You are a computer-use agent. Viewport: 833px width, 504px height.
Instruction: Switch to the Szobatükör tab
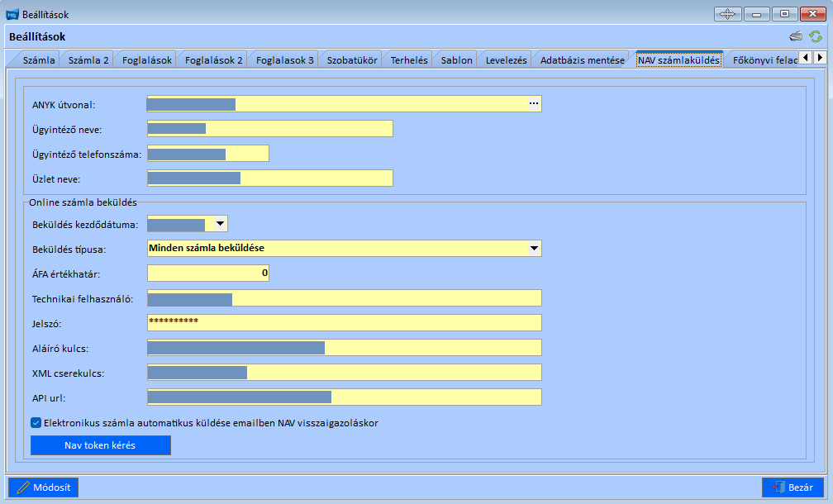click(352, 59)
